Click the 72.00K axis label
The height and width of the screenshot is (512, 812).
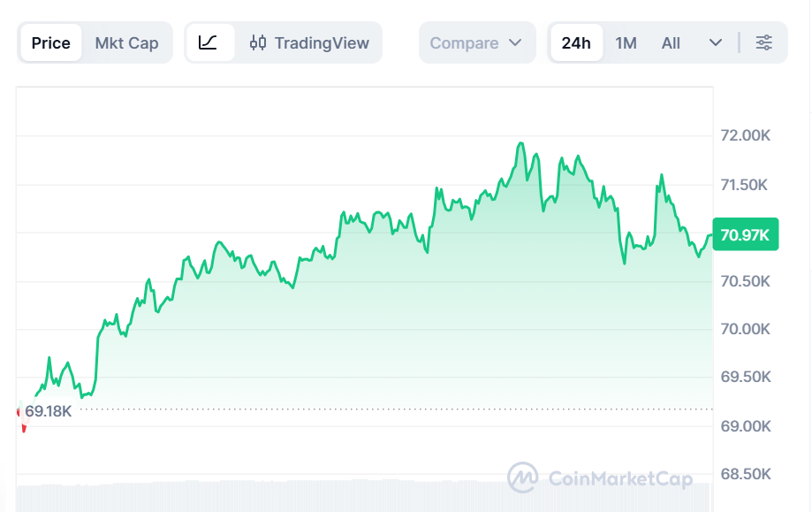pyautogui.click(x=746, y=136)
